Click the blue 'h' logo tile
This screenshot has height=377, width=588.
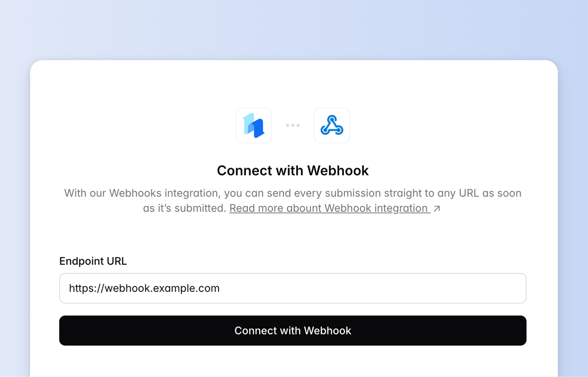pyautogui.click(x=254, y=125)
